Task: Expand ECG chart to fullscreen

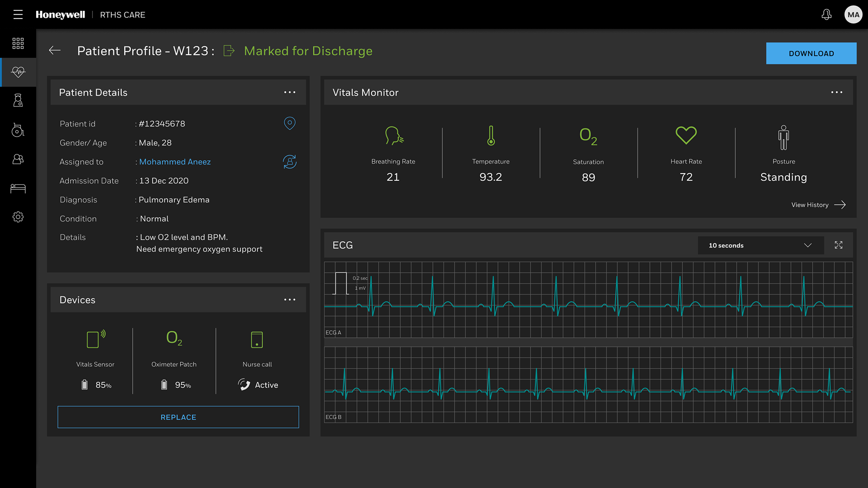Action: (x=838, y=245)
